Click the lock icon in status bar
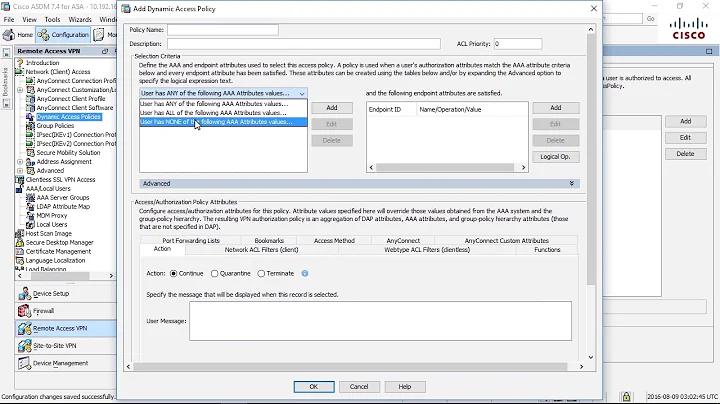The height and width of the screenshot is (404, 720). (x=626, y=397)
